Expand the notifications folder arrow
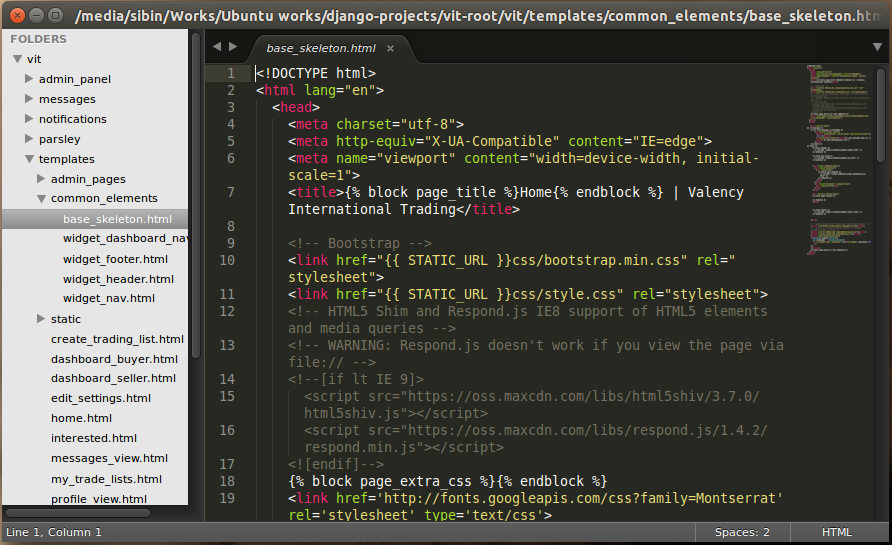Viewport: 892px width, 545px height. (x=29, y=118)
